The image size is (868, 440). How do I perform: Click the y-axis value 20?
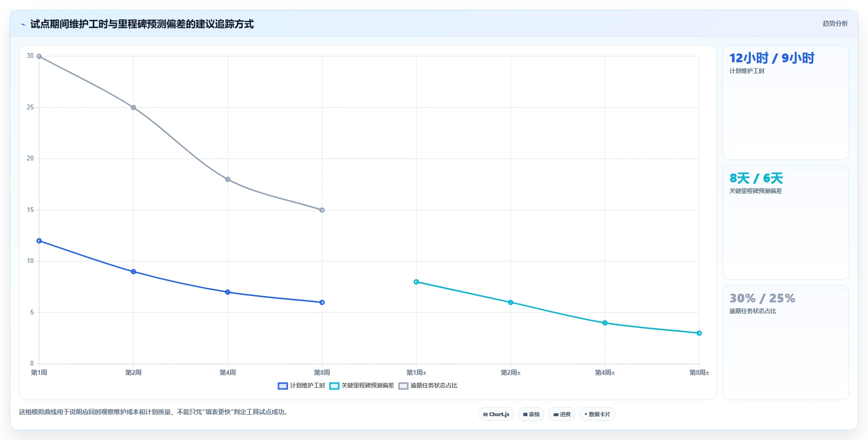30,158
